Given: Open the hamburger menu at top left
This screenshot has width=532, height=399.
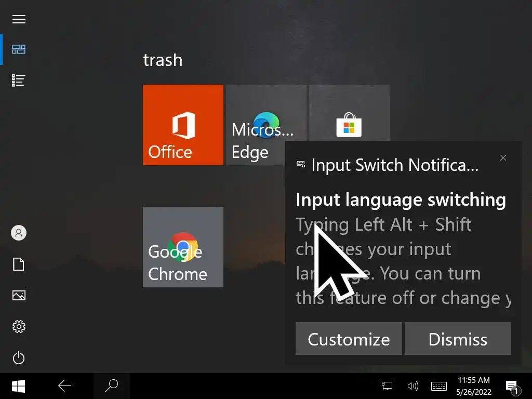Looking at the screenshot, I should click(x=19, y=19).
